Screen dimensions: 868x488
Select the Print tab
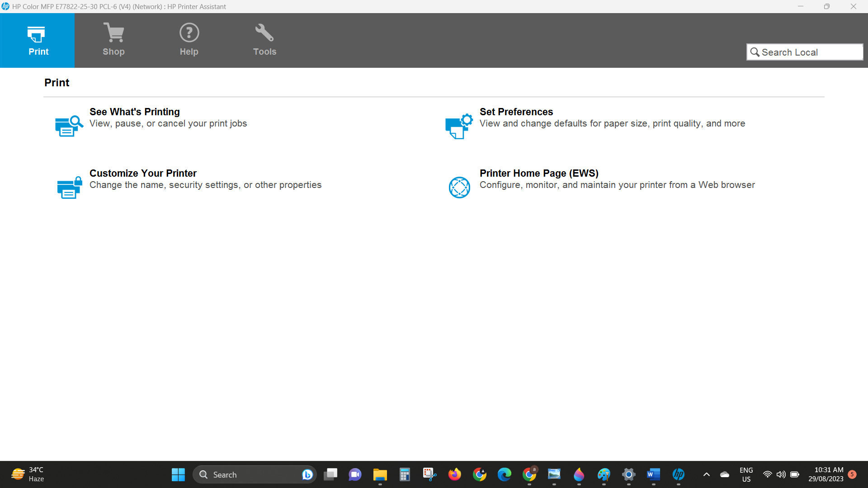(38, 40)
